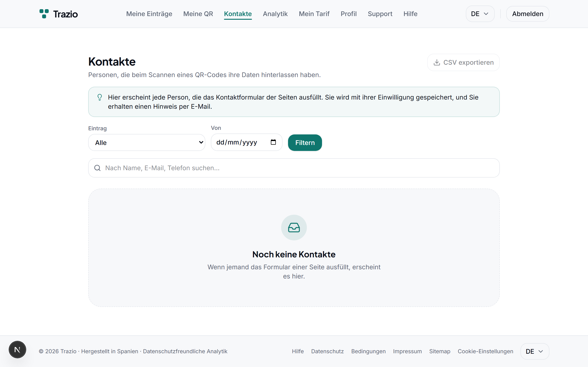
Task: Click the empty inbox tray icon
Action: 294,228
